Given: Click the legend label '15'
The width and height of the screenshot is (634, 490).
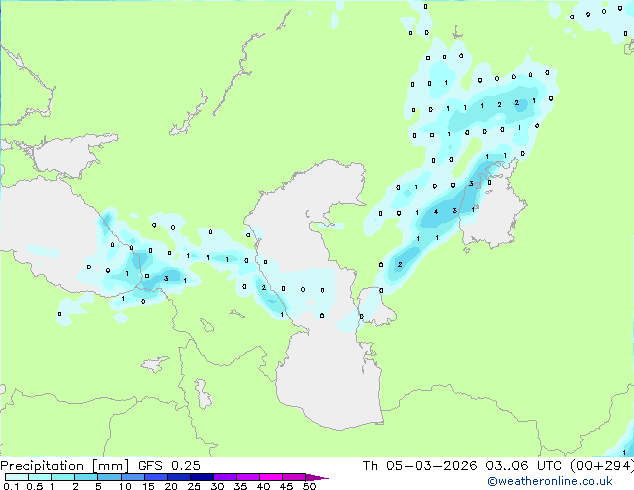Looking at the screenshot, I should [148, 486].
